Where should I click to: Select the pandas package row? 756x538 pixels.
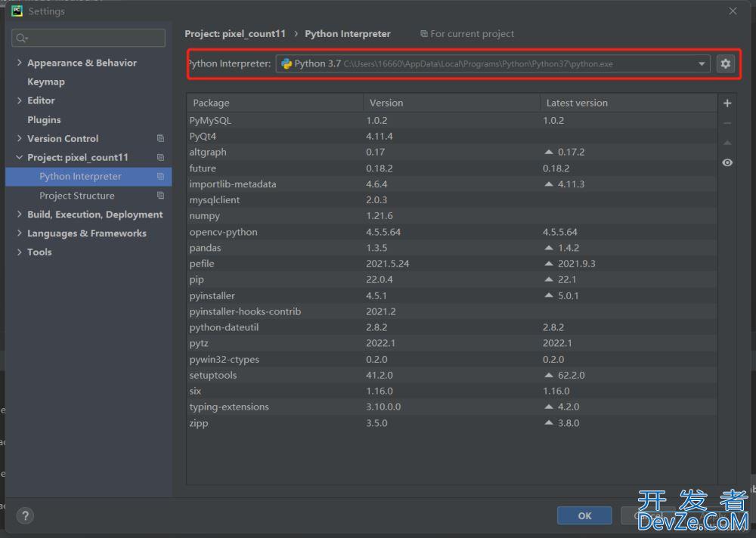(452, 248)
